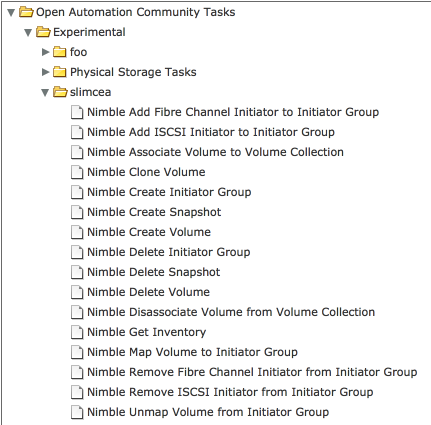Select Nimble Remove ISCSI Initiator task

coord(230,392)
